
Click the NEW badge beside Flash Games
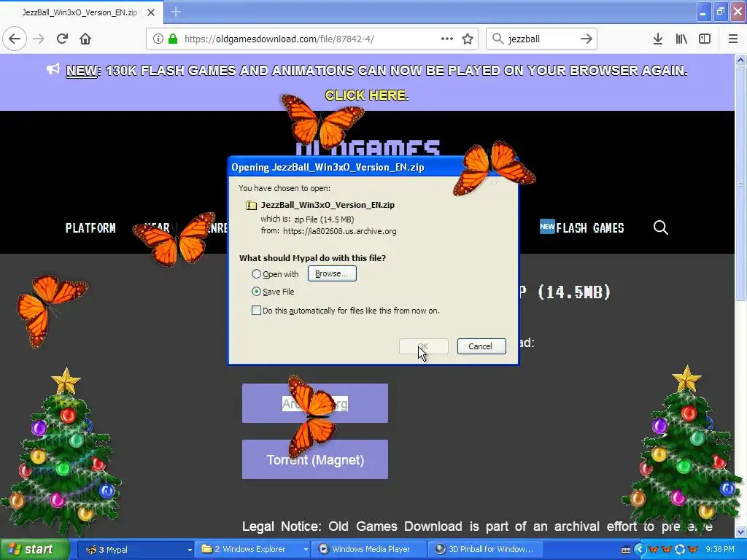coord(547,227)
